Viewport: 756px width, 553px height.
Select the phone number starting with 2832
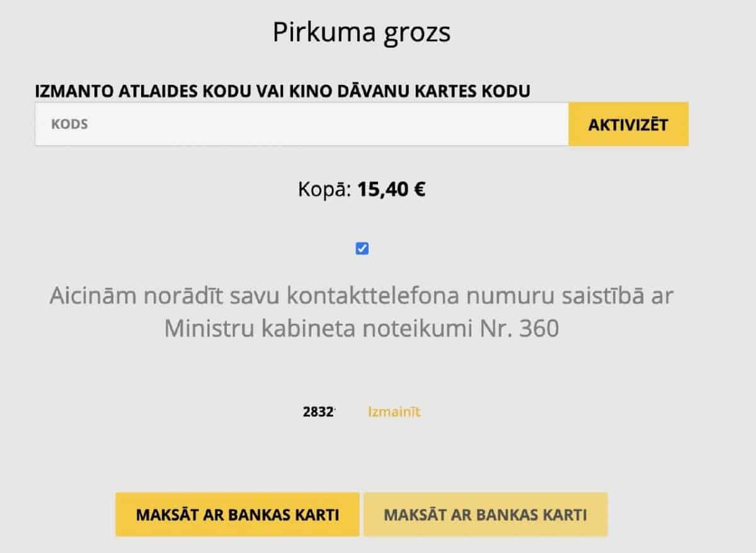click(x=319, y=413)
